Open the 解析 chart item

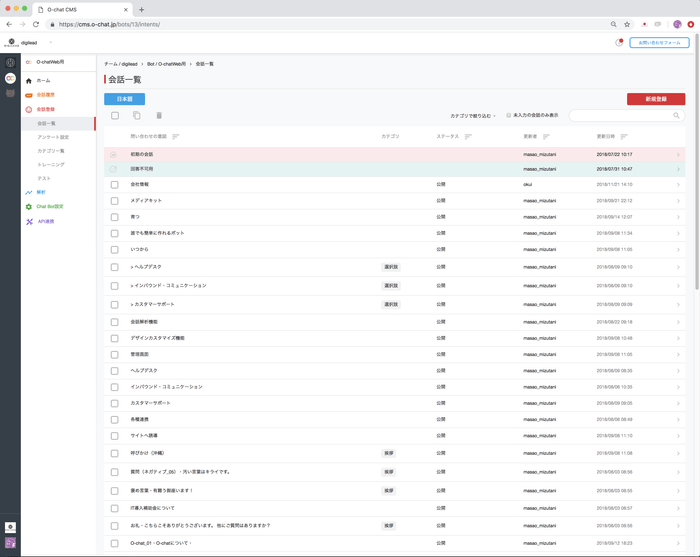click(x=41, y=192)
